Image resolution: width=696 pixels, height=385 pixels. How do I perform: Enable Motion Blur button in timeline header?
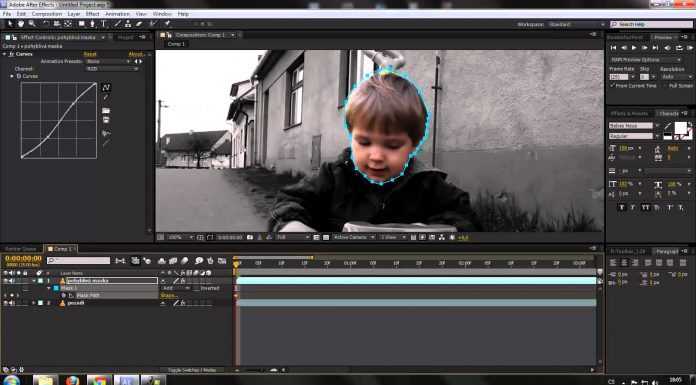[185, 261]
